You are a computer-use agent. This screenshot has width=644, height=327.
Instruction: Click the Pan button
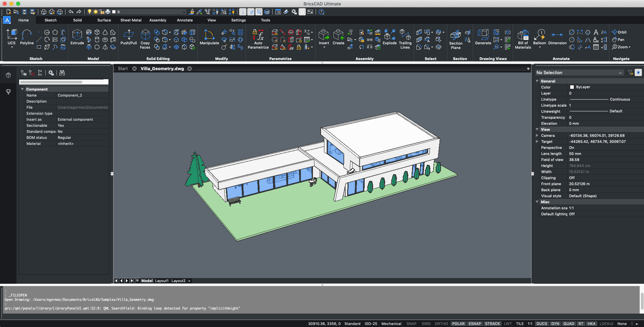coord(618,40)
